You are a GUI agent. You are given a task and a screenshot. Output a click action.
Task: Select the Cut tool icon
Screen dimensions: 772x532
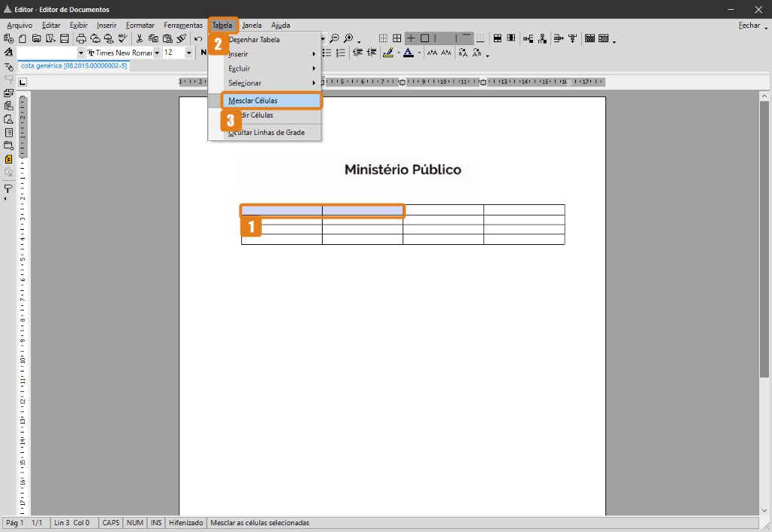[139, 38]
